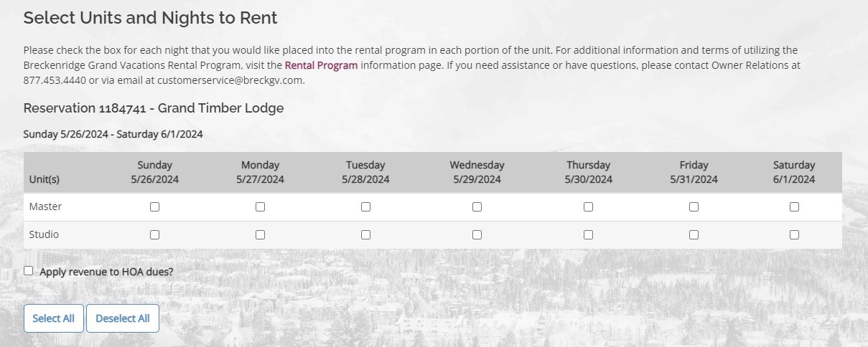This screenshot has width=868, height=347.
Task: Check Master unit for Sunday 5/26/2024
Action: (154, 207)
